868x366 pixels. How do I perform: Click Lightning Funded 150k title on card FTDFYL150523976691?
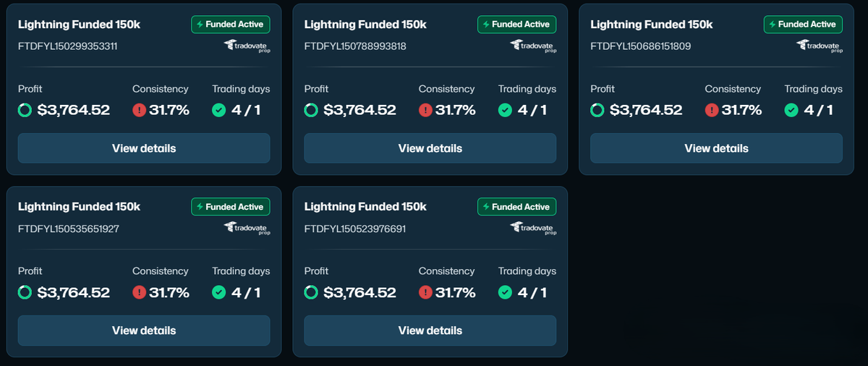coord(365,206)
